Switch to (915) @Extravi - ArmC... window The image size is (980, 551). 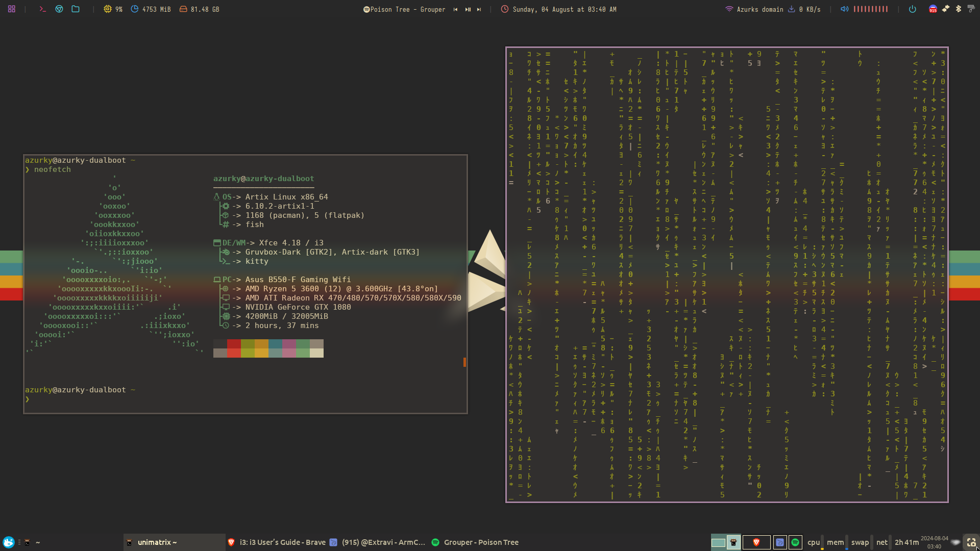coord(378,542)
